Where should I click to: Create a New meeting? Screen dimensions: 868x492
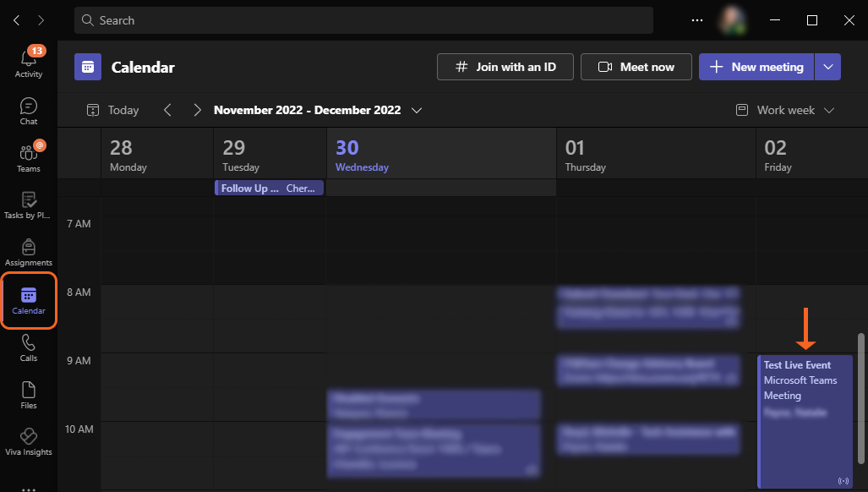tap(756, 67)
